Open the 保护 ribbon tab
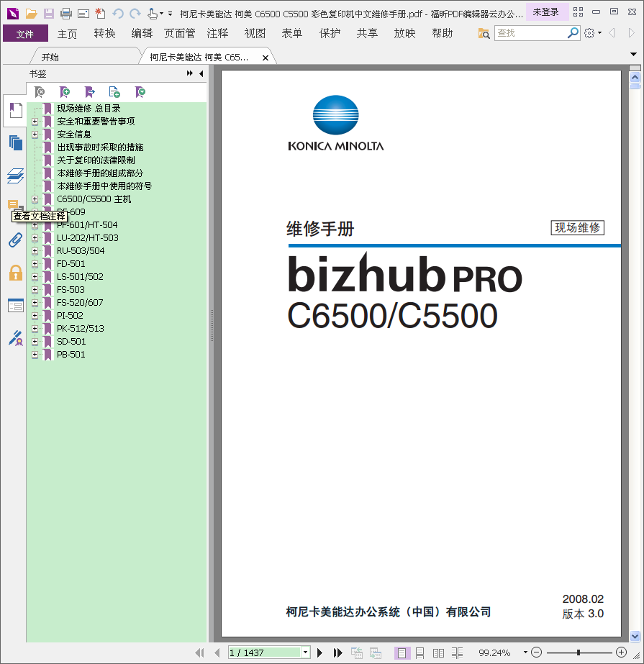This screenshot has width=644, height=664. (330, 34)
